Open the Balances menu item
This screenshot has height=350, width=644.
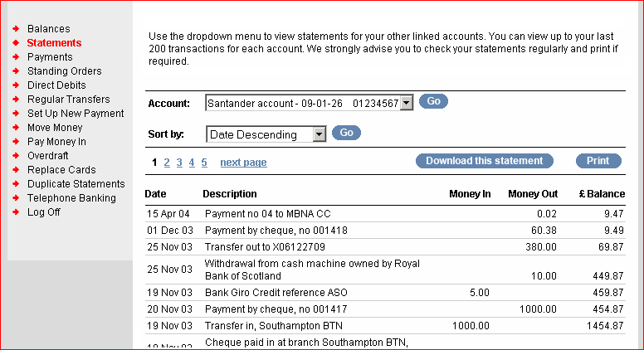point(48,29)
